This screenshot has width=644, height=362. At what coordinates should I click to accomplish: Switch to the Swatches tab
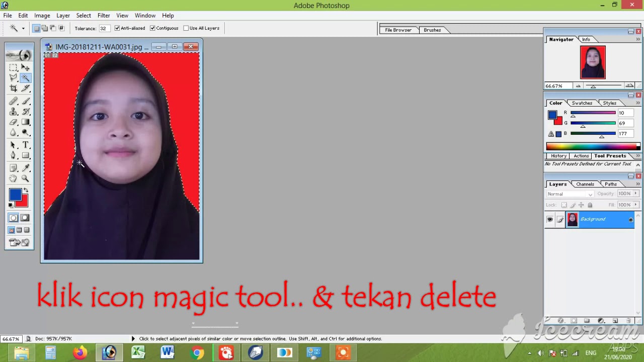click(582, 103)
